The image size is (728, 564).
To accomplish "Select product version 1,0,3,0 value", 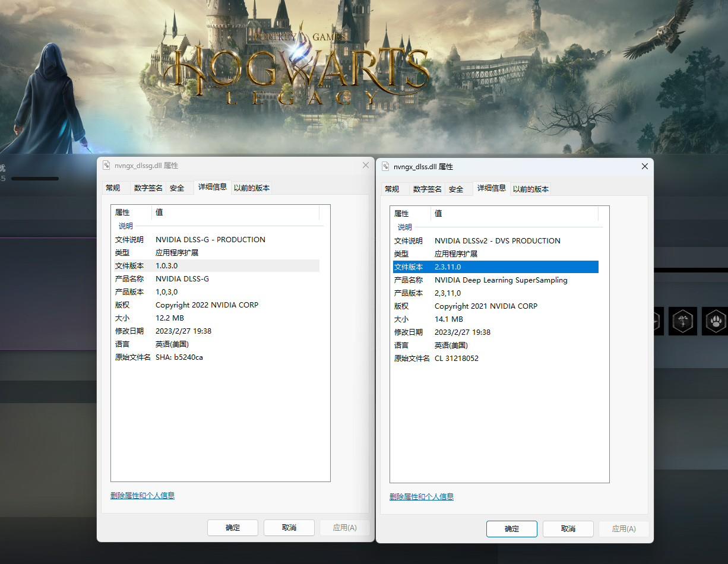I will point(166,291).
